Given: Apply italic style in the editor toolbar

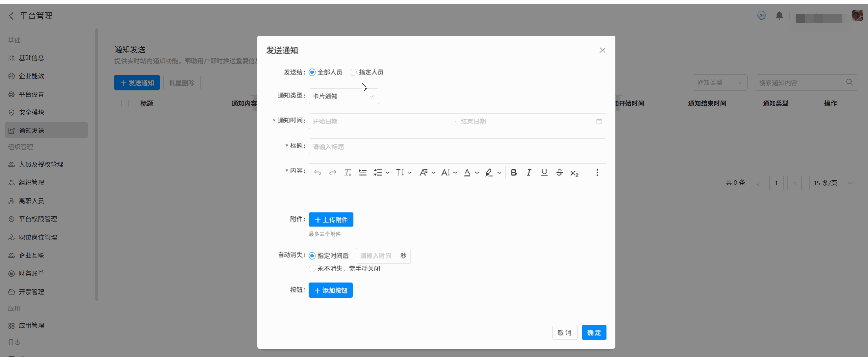Looking at the screenshot, I should click(x=529, y=173).
